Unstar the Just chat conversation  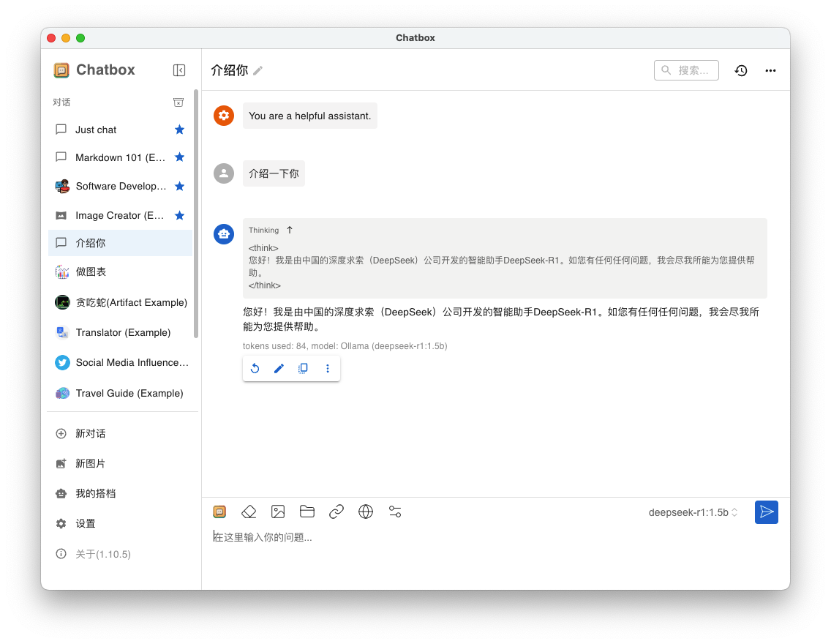pos(180,130)
